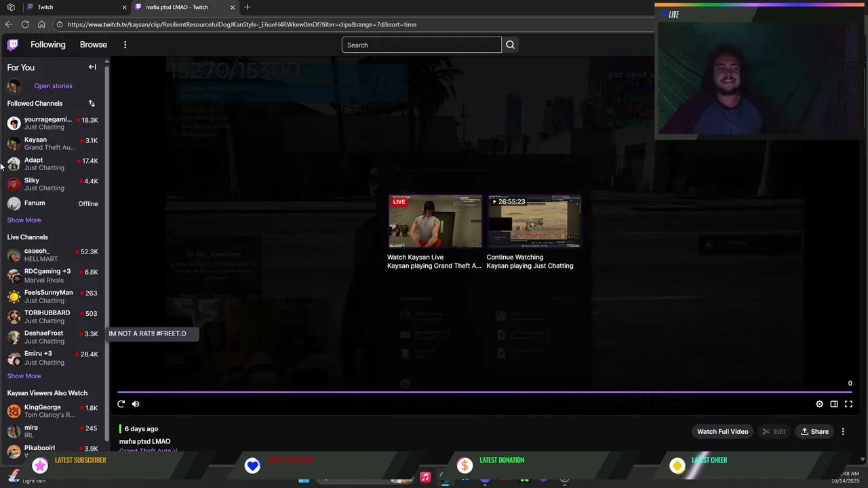Click 'Watch Kaysan Live' caption text

pyautogui.click(x=415, y=258)
